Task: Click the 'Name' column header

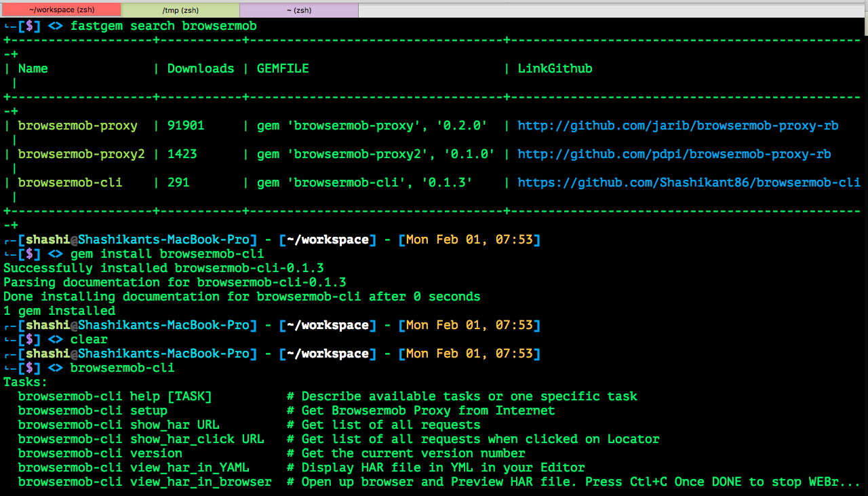Action: [x=33, y=69]
